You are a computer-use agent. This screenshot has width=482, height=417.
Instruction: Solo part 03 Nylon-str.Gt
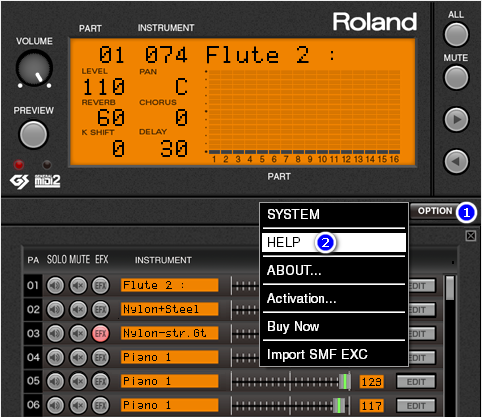coord(55,334)
